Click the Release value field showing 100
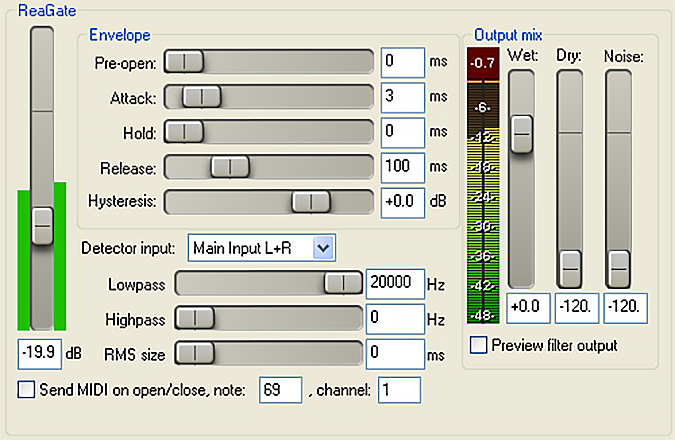 tap(403, 167)
